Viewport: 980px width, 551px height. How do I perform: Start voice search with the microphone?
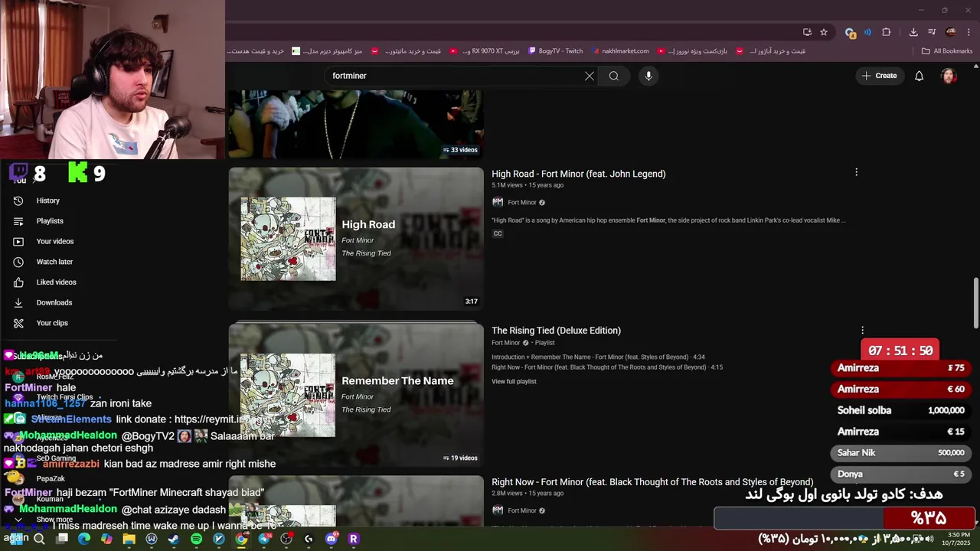(648, 76)
